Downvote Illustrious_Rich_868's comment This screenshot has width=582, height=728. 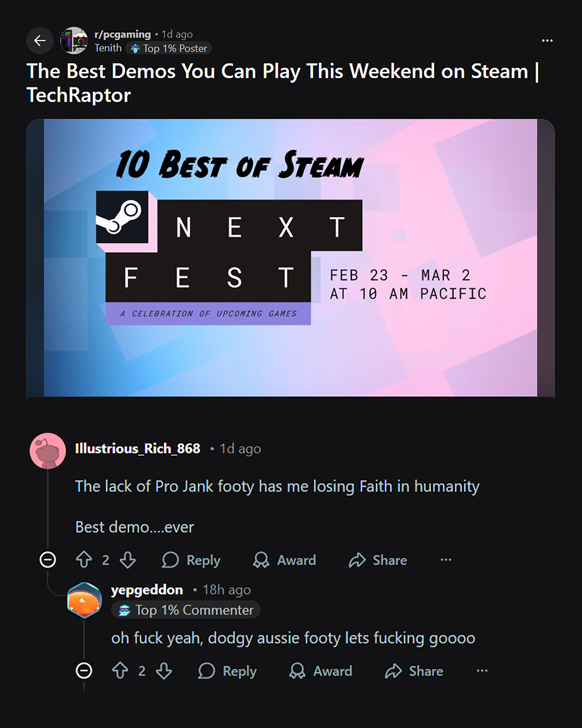point(128,560)
